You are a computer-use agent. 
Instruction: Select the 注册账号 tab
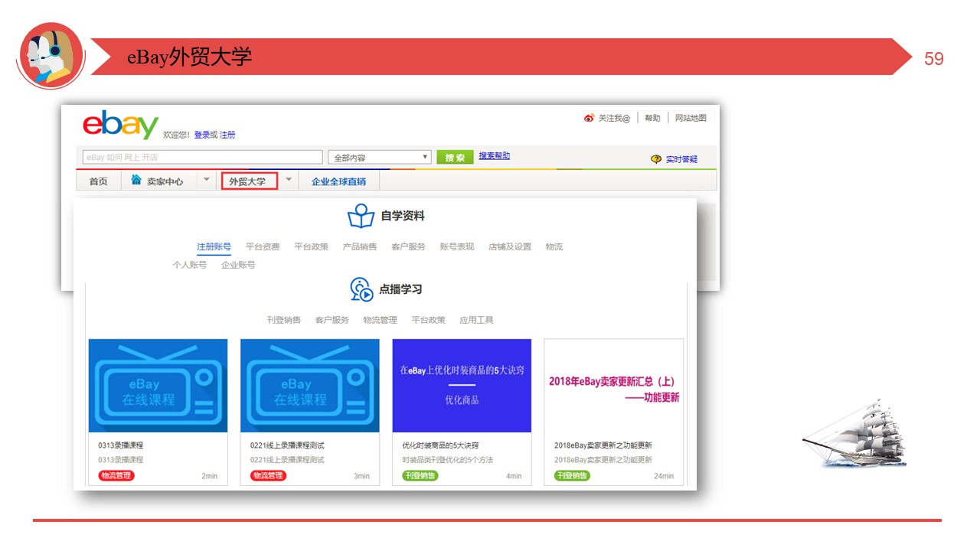click(x=214, y=246)
